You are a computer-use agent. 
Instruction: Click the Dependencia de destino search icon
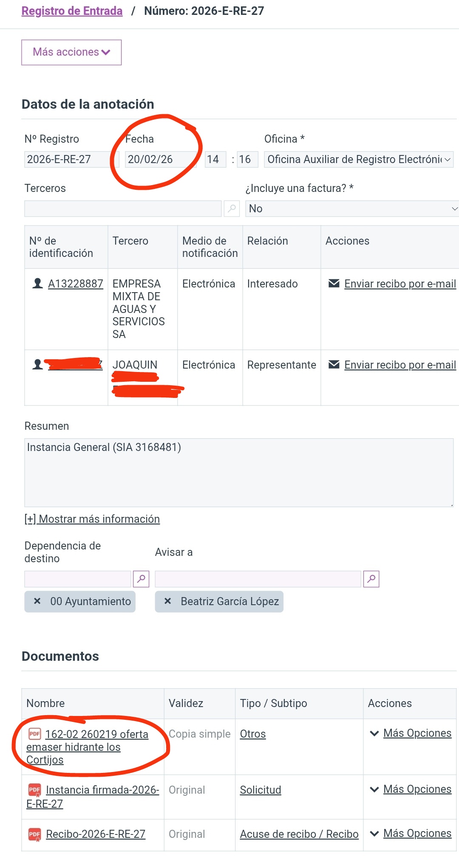tap(141, 579)
